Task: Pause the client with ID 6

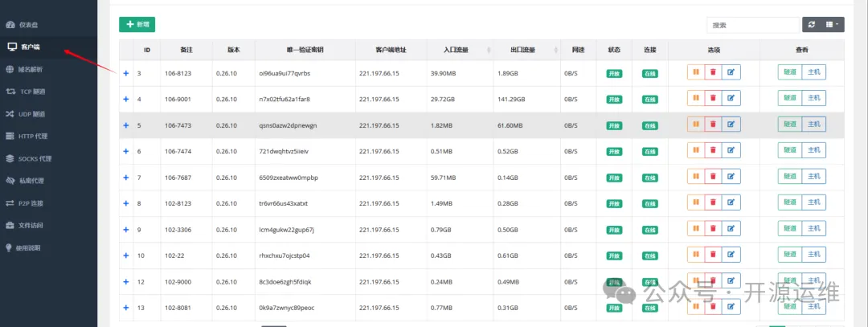Action: [x=695, y=151]
